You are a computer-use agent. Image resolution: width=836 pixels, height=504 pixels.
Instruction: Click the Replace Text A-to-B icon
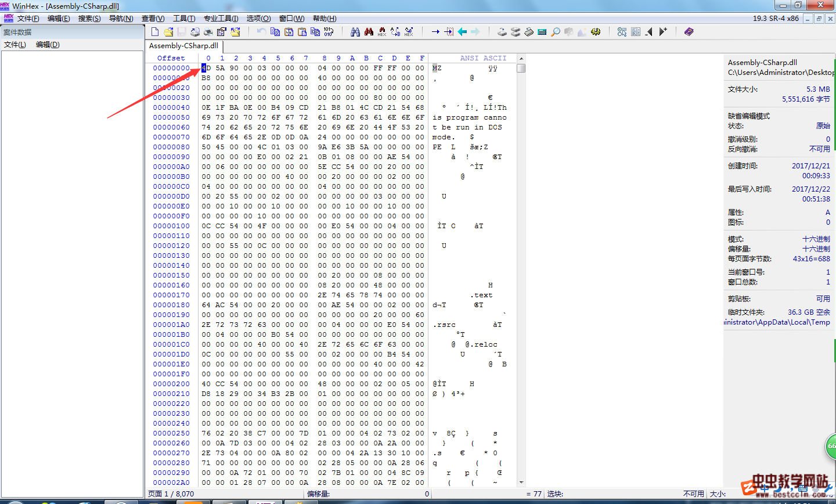coord(395,32)
